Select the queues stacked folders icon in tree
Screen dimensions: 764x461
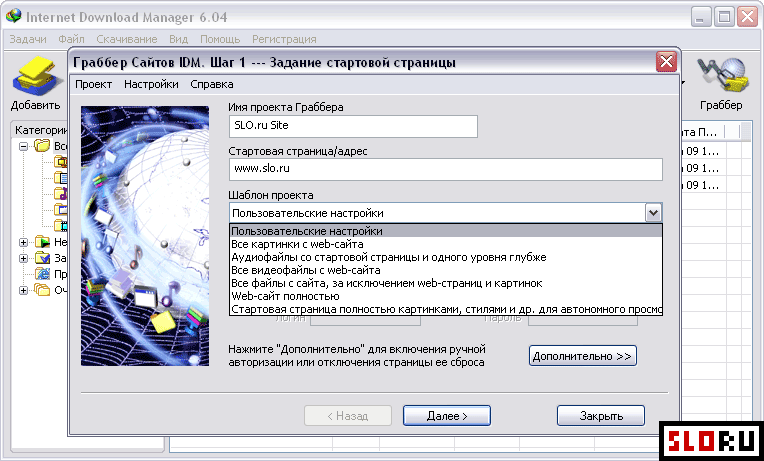tap(42, 290)
